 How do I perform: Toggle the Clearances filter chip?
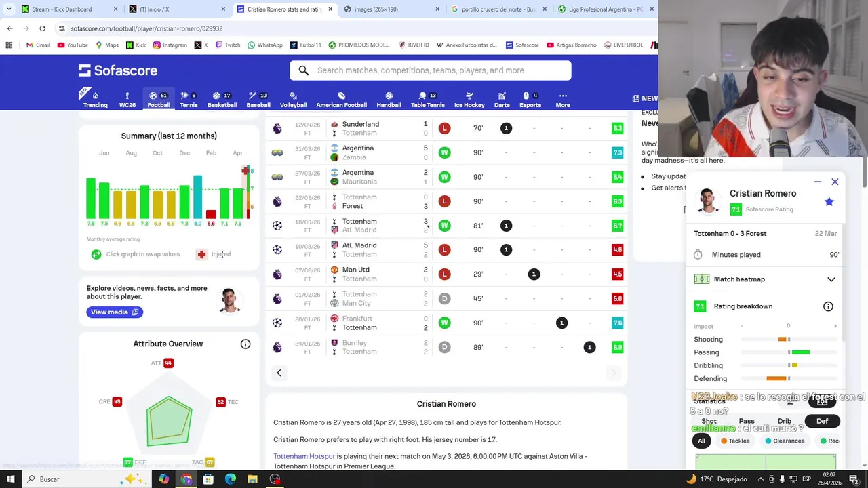click(785, 441)
